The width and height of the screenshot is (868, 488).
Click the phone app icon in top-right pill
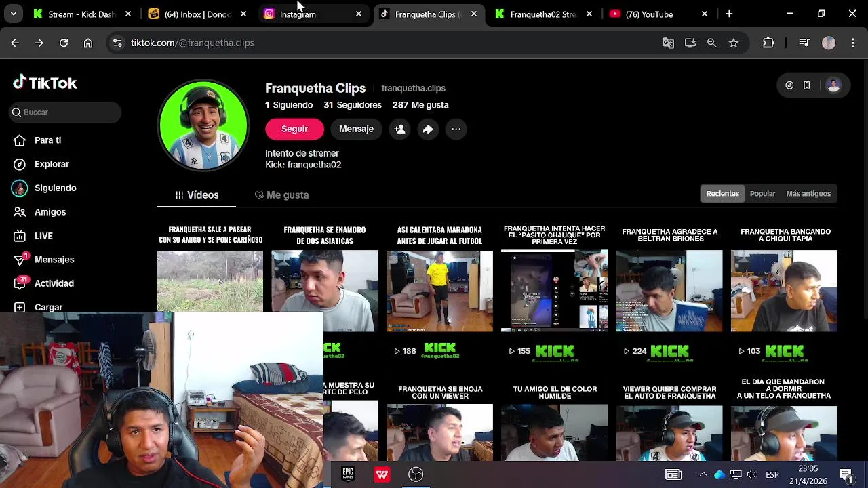[x=806, y=85]
